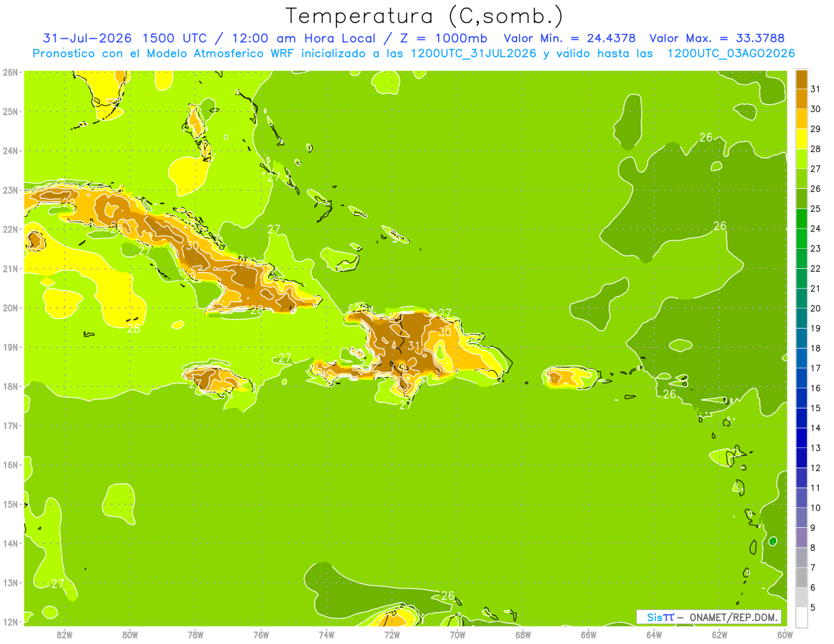The width and height of the screenshot is (834, 644).
Task: Click the 80W longitude axis label
Action: (x=130, y=634)
